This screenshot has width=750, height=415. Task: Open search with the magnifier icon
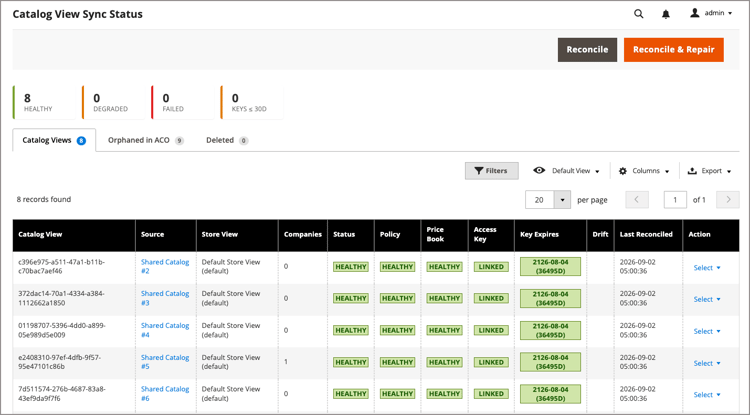pyautogui.click(x=639, y=14)
